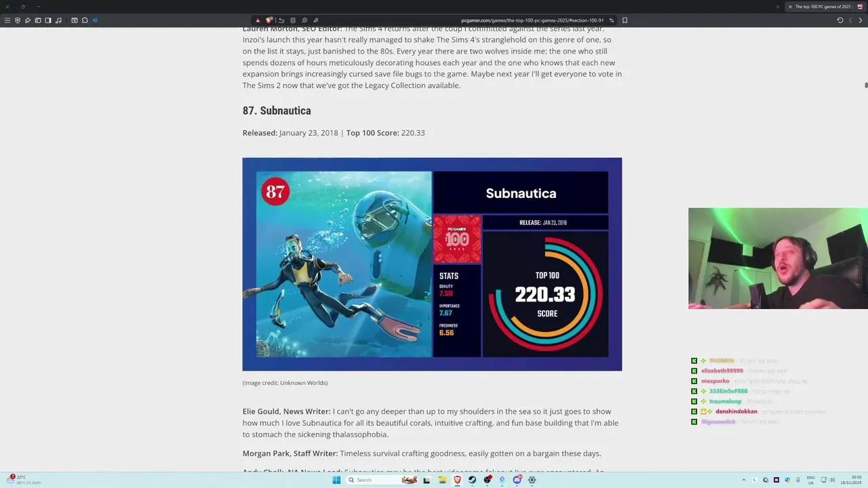
Task: Expand the system tray hidden icons chevron
Action: point(743,480)
